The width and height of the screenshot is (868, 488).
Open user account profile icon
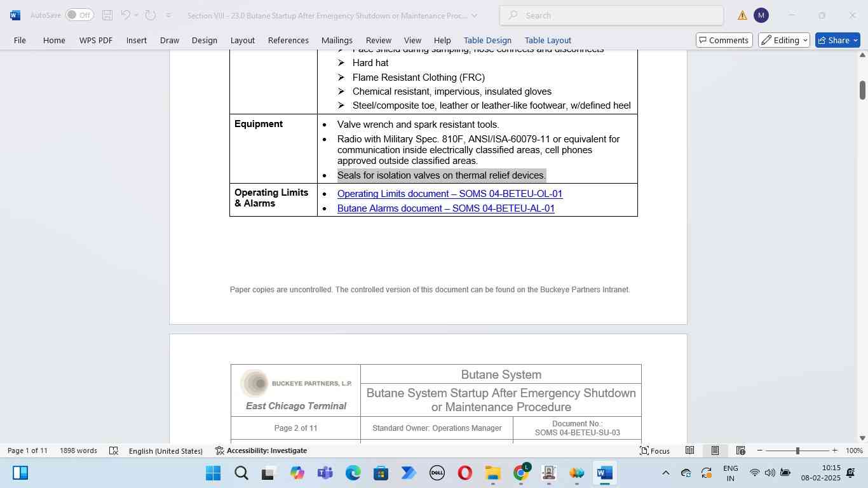point(761,15)
